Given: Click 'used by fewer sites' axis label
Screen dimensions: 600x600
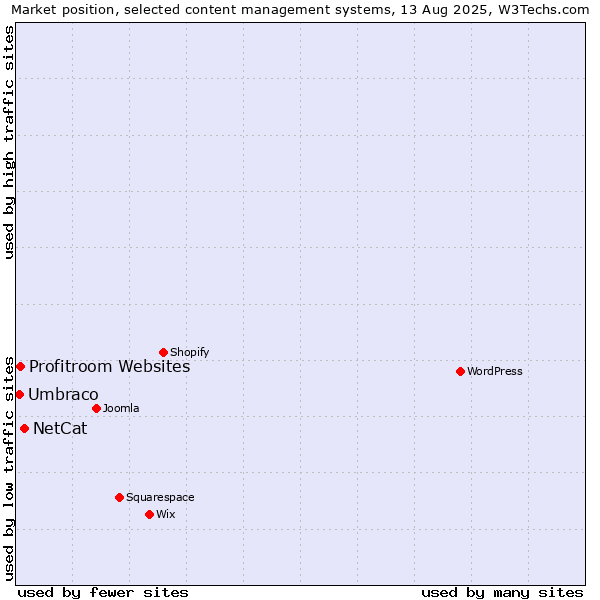Looking at the screenshot, I should [x=103, y=593].
